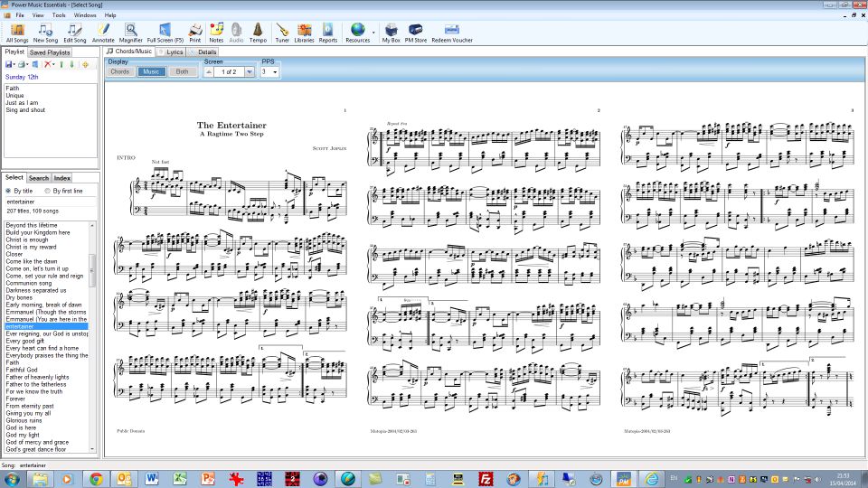
Task: Open the Tools menu
Action: (x=59, y=15)
